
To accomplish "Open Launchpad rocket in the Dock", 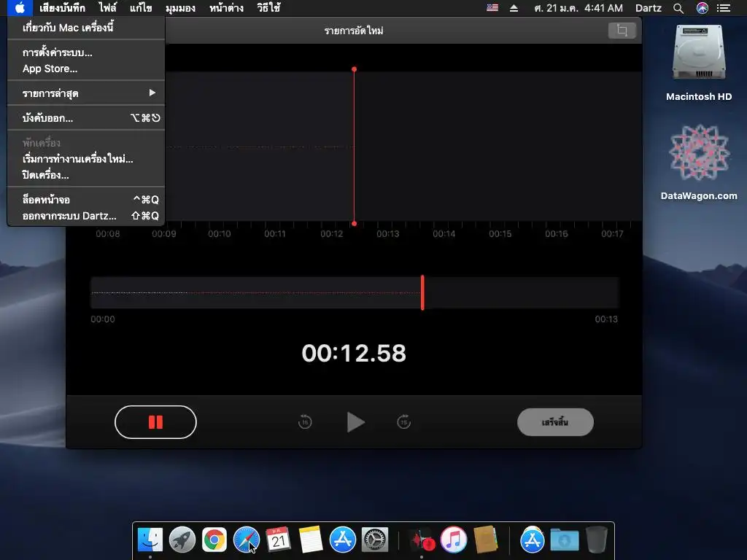I will coord(182,540).
